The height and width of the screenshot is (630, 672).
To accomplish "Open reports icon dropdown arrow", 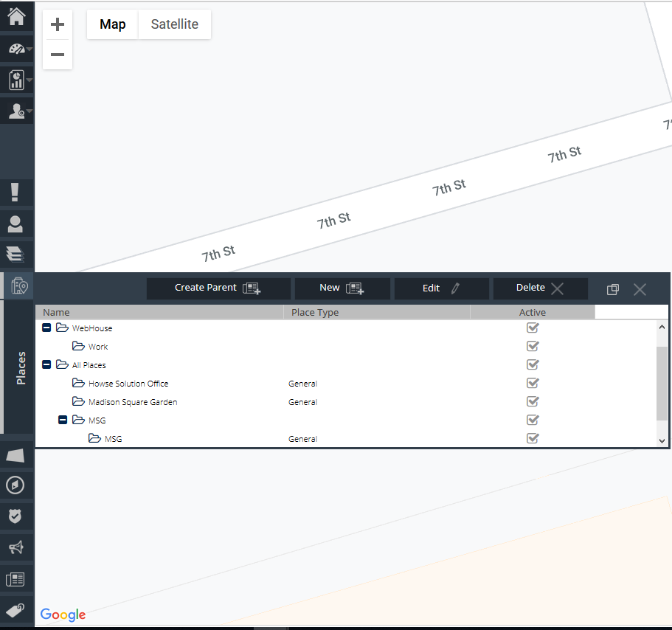I will coord(30,80).
